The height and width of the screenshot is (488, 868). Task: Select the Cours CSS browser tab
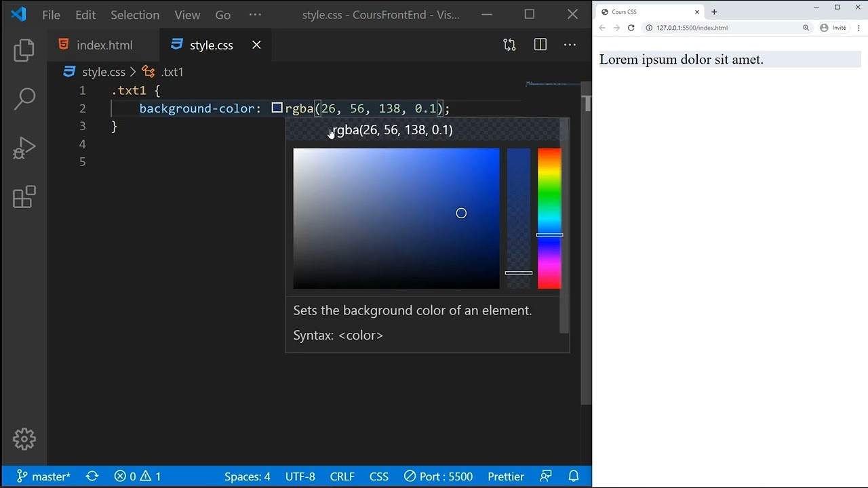[650, 12]
